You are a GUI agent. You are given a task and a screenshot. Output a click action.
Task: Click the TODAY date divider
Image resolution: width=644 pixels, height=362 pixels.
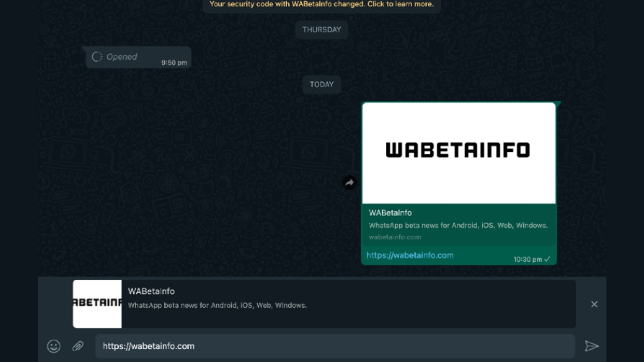(x=321, y=84)
